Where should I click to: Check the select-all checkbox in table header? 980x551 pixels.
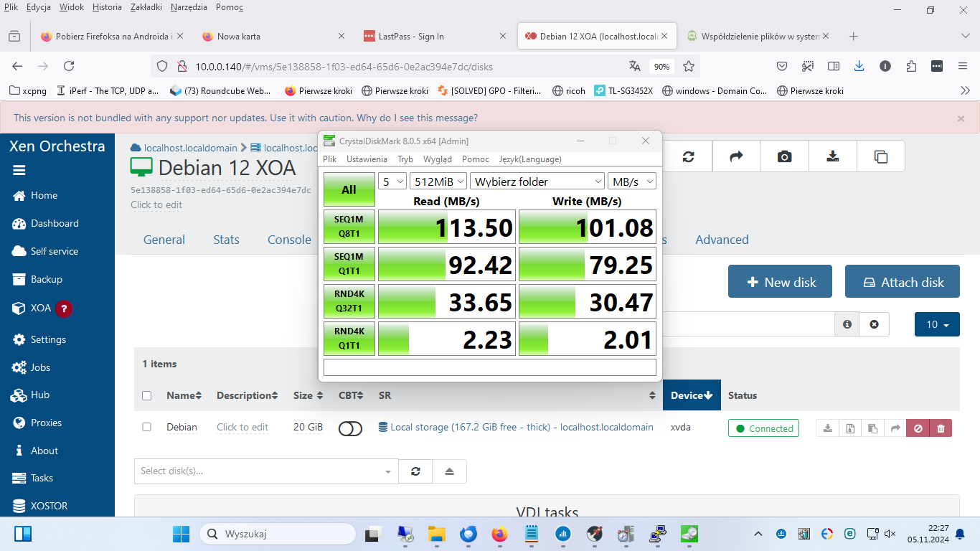tap(147, 395)
